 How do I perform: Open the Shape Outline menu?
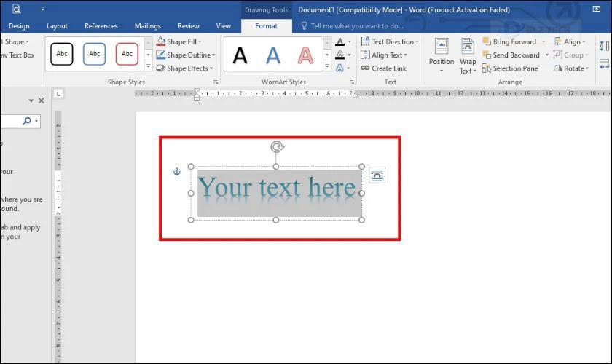(186, 55)
